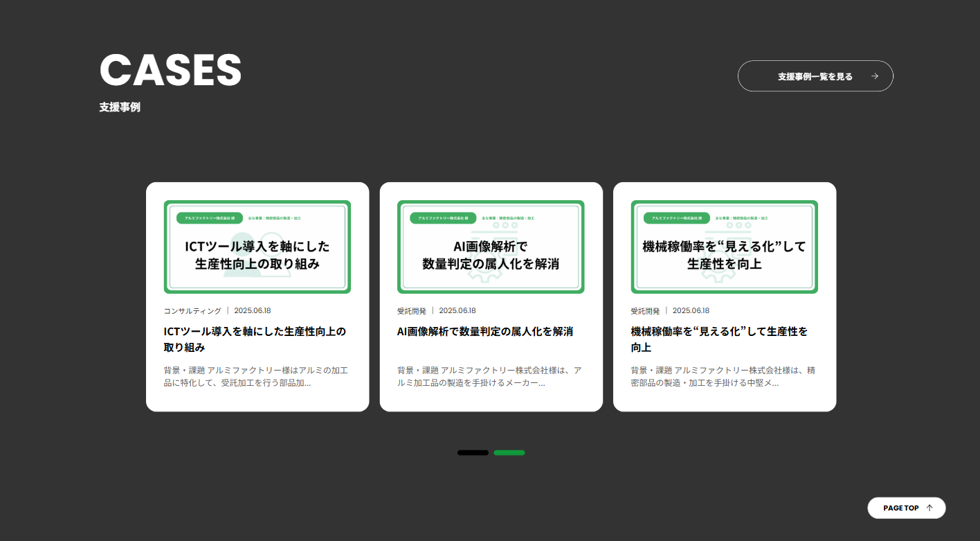
Task: Open the 支援事例一覧を見る link
Action: [815, 76]
